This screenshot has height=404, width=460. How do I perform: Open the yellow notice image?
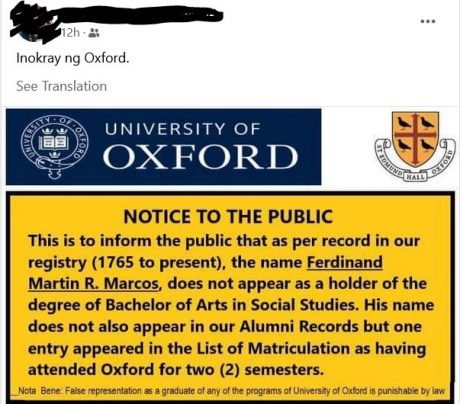[x=230, y=298]
